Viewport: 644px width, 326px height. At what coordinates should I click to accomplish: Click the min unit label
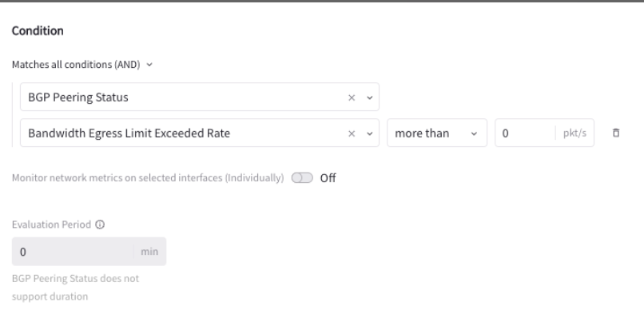[149, 252]
